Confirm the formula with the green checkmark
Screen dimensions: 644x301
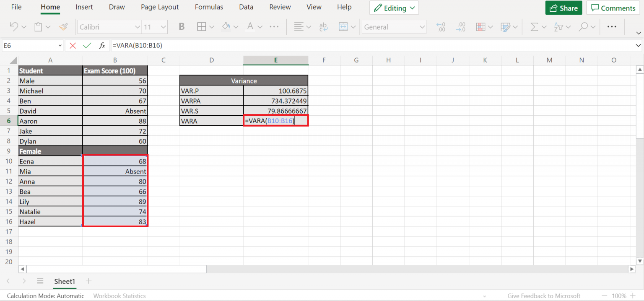pos(87,45)
